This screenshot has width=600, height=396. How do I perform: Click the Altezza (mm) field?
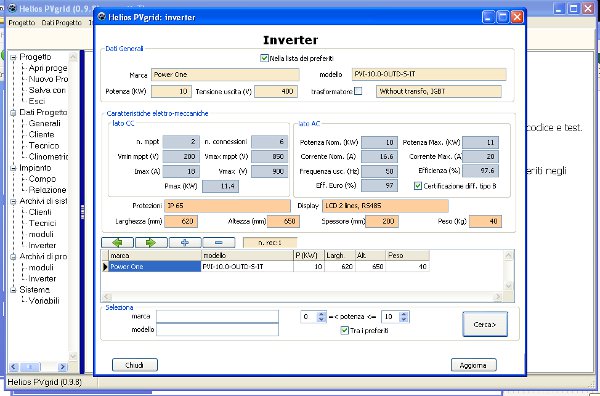(283, 221)
